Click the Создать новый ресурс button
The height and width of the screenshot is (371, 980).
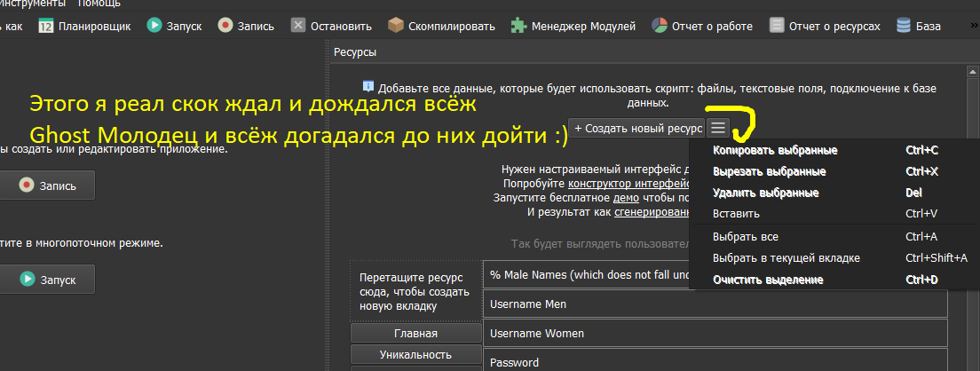[x=636, y=128]
